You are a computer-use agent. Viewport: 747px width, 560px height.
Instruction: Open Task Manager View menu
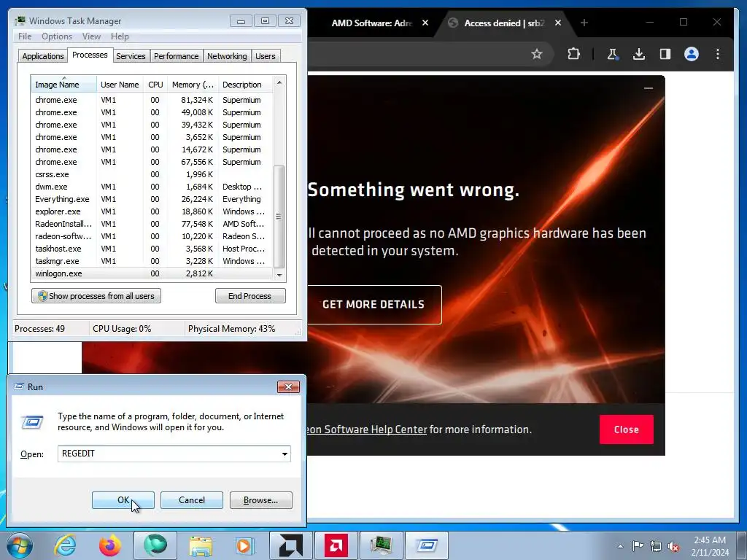coord(91,36)
